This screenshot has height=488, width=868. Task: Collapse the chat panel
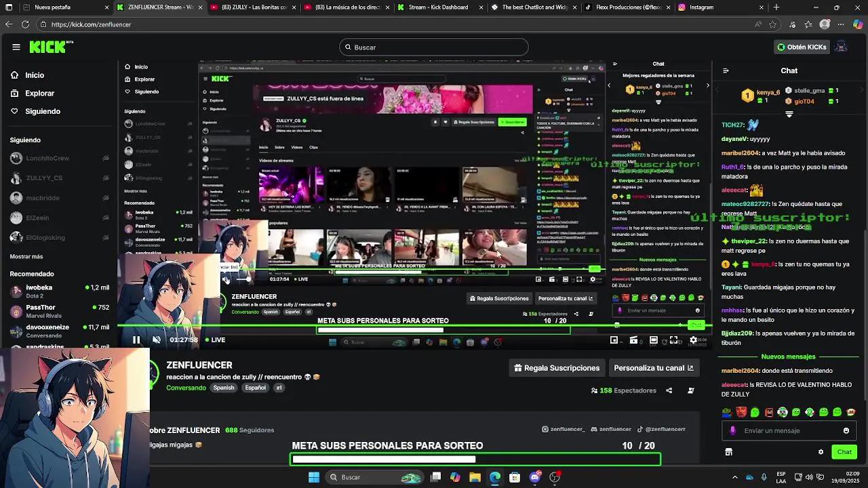pyautogui.click(x=726, y=70)
